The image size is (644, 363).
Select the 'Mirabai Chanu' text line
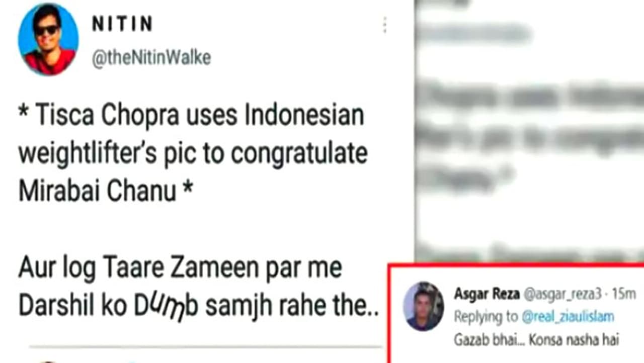tap(105, 192)
